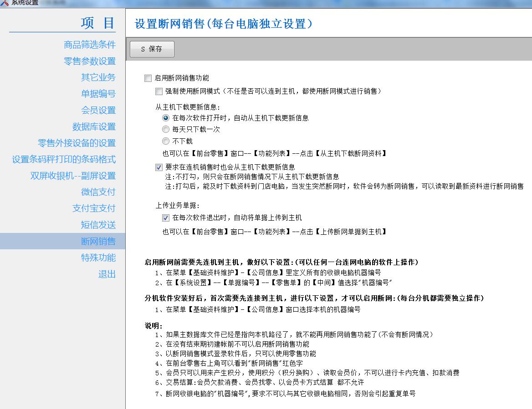532x409 pixels.
Task: Click the highlighted 断网销售 sidebar item
Action: 62,241
